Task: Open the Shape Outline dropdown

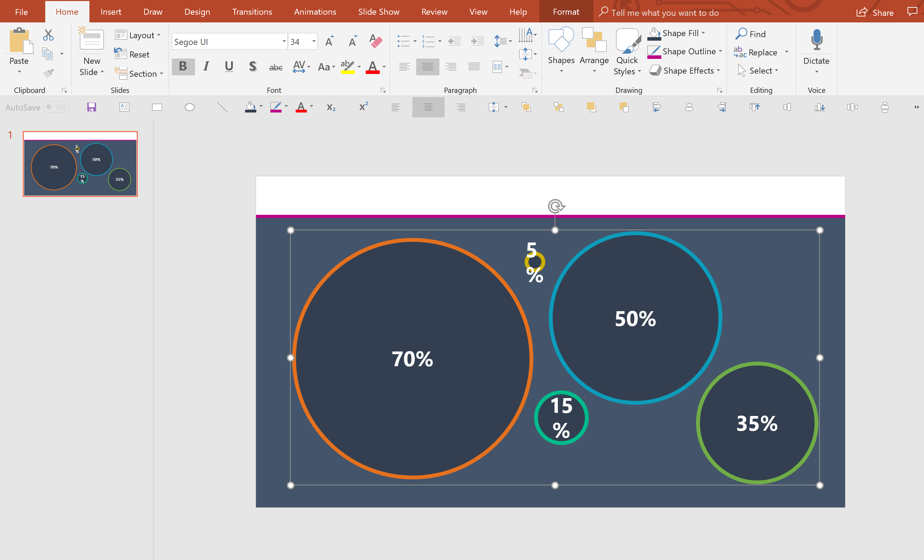Action: (x=721, y=52)
